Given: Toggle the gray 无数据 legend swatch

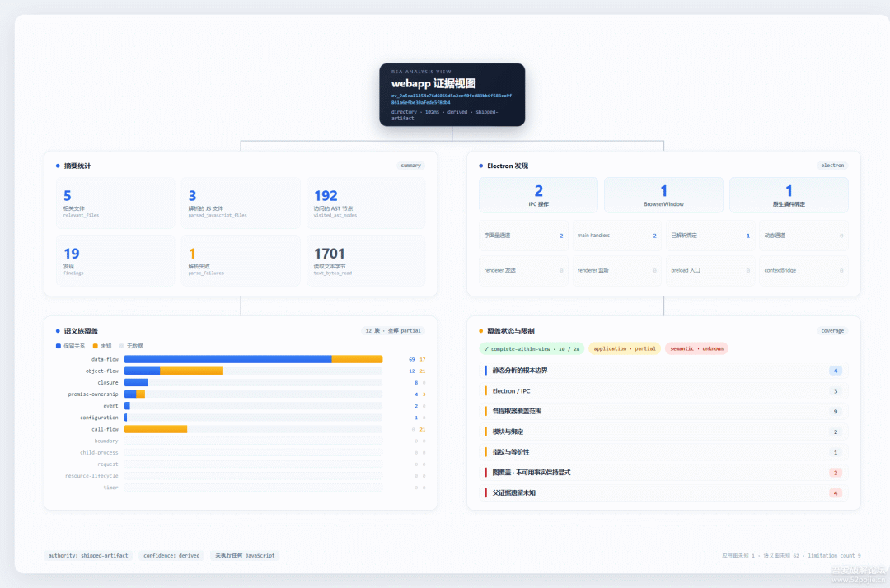Looking at the screenshot, I should [x=121, y=346].
